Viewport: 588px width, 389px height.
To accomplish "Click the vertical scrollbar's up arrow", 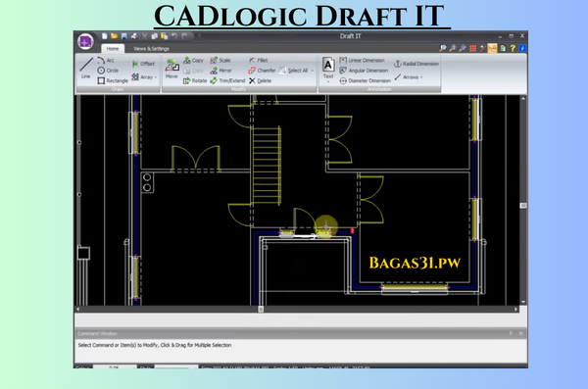I will pos(523,98).
